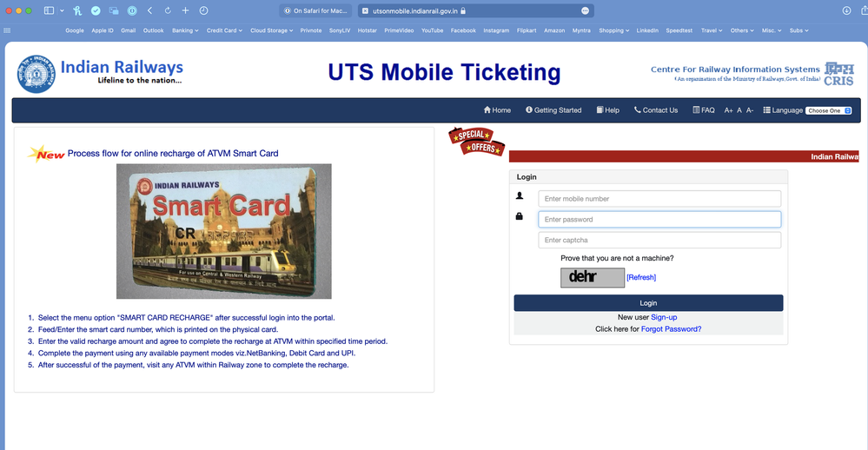868x450 pixels.
Task: Click the dark blue Login button
Action: click(x=648, y=303)
